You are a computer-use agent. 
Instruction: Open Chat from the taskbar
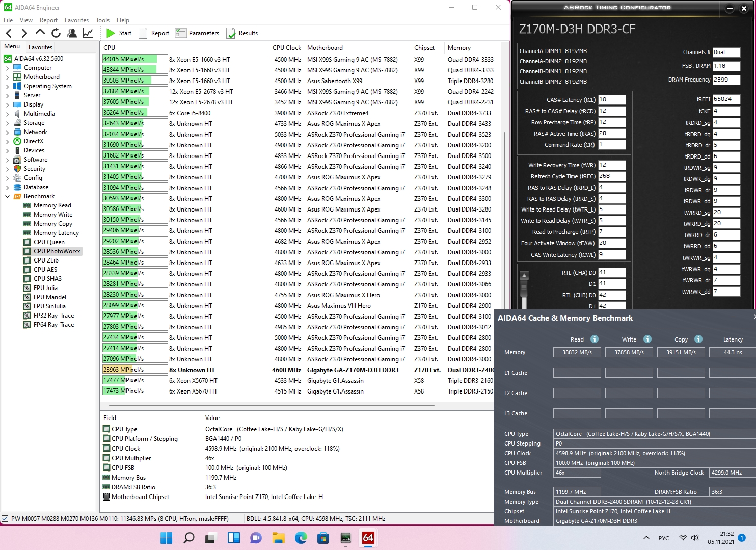click(x=256, y=538)
